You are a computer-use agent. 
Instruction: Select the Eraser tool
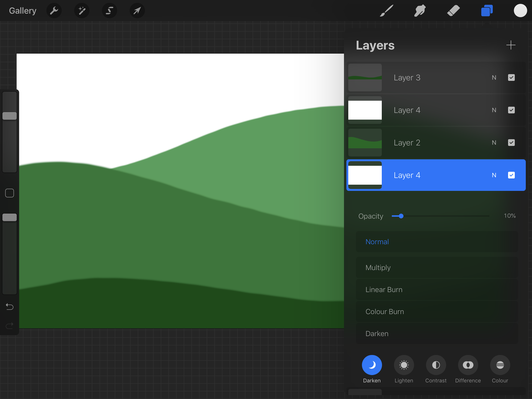click(453, 11)
